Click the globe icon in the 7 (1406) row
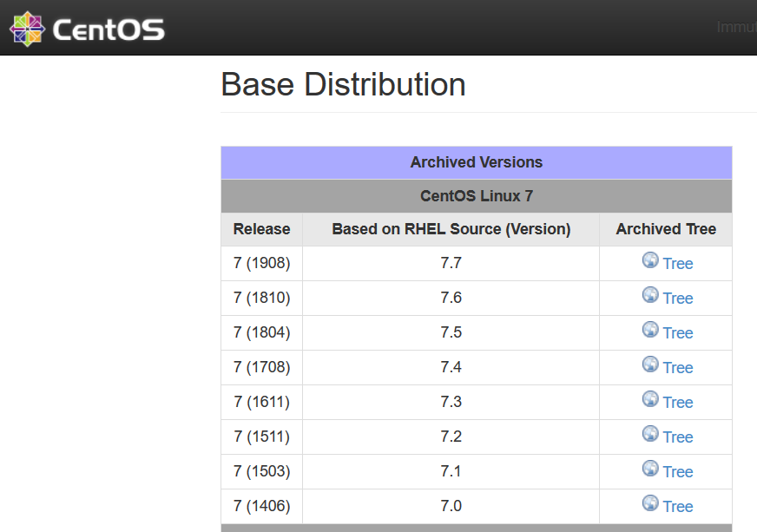Image resolution: width=757 pixels, height=532 pixels. 650,503
